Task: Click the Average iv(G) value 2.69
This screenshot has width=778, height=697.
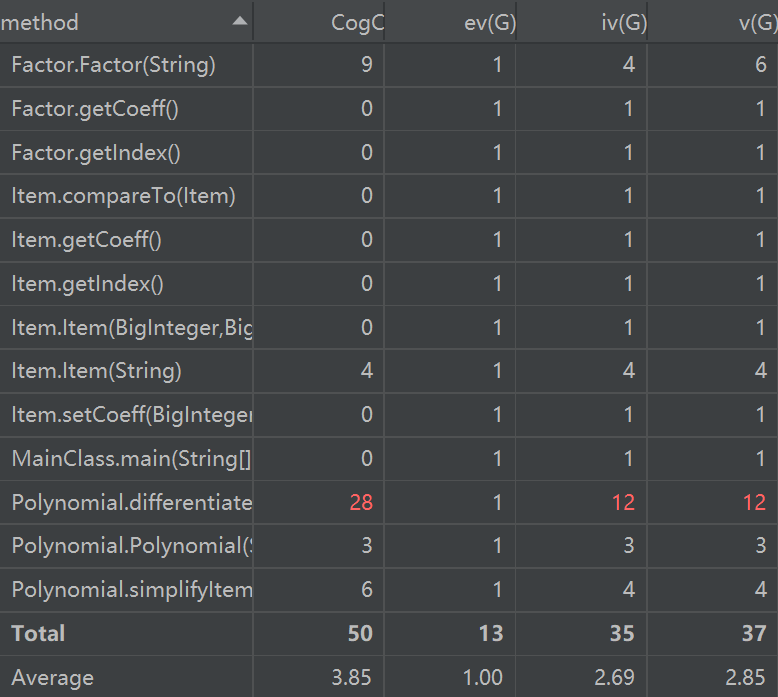Action: point(614,678)
